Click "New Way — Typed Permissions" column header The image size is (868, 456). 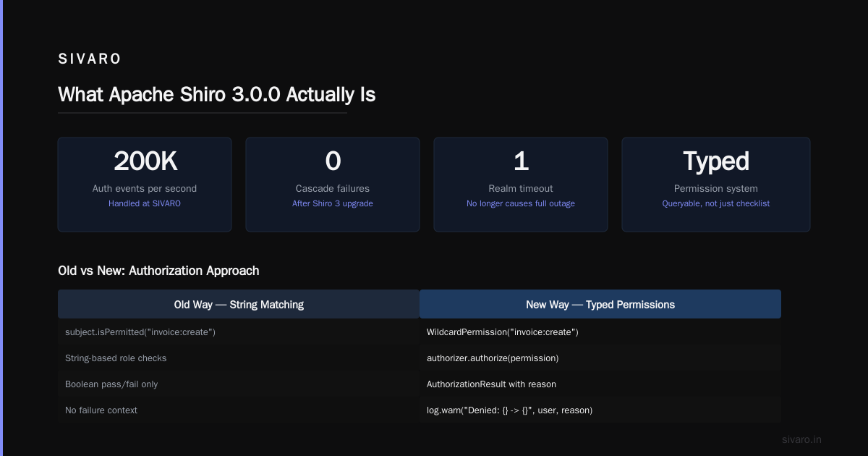click(x=600, y=304)
